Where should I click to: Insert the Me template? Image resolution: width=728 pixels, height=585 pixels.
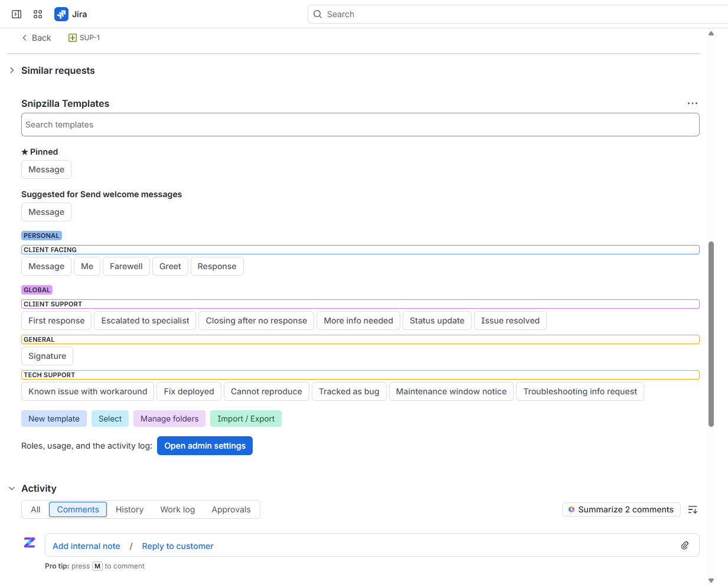tap(87, 266)
